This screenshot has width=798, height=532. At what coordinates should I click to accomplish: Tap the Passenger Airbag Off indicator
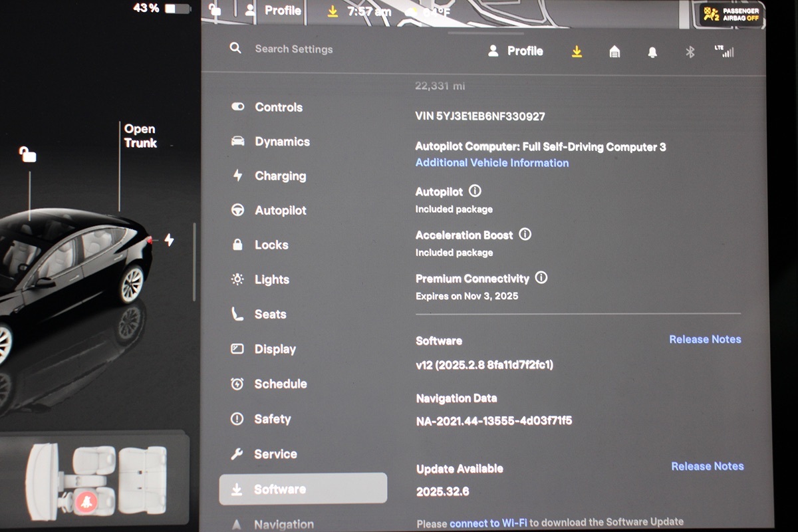click(x=730, y=15)
